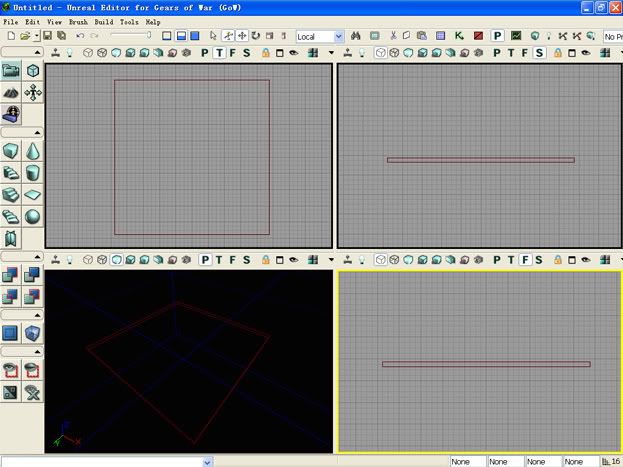This screenshot has height=467, width=623.
Task: Toggle the P perspective button in top-left viewport
Action: pos(205,52)
